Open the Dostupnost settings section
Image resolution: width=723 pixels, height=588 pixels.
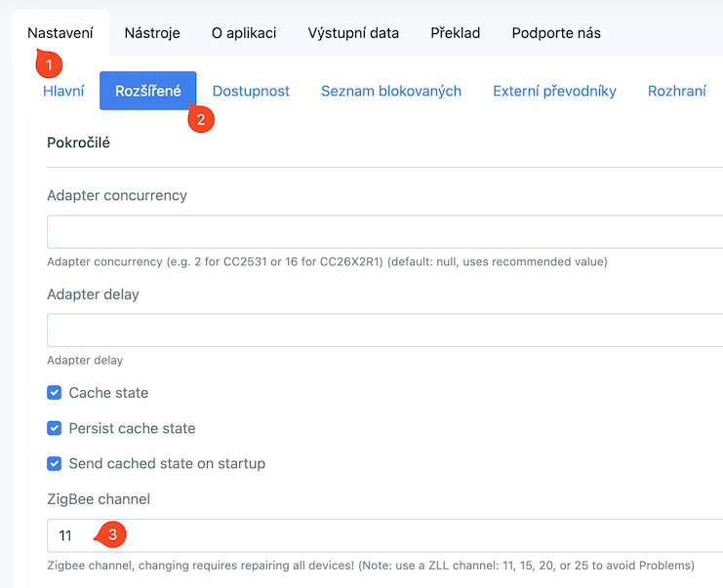tap(251, 91)
